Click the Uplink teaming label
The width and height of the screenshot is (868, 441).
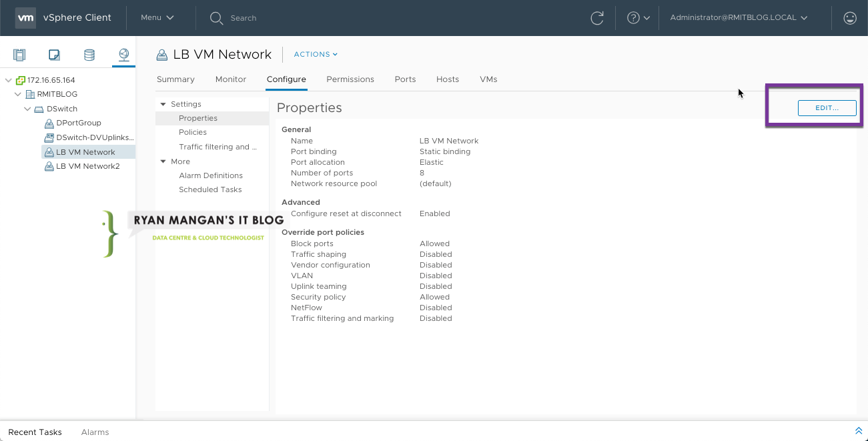pos(318,286)
